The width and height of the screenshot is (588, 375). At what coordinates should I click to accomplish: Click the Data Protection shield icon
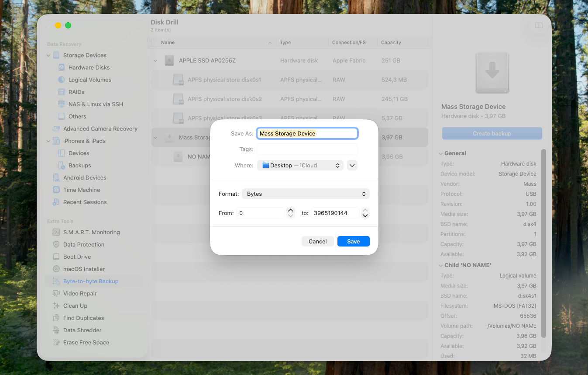[x=56, y=245]
